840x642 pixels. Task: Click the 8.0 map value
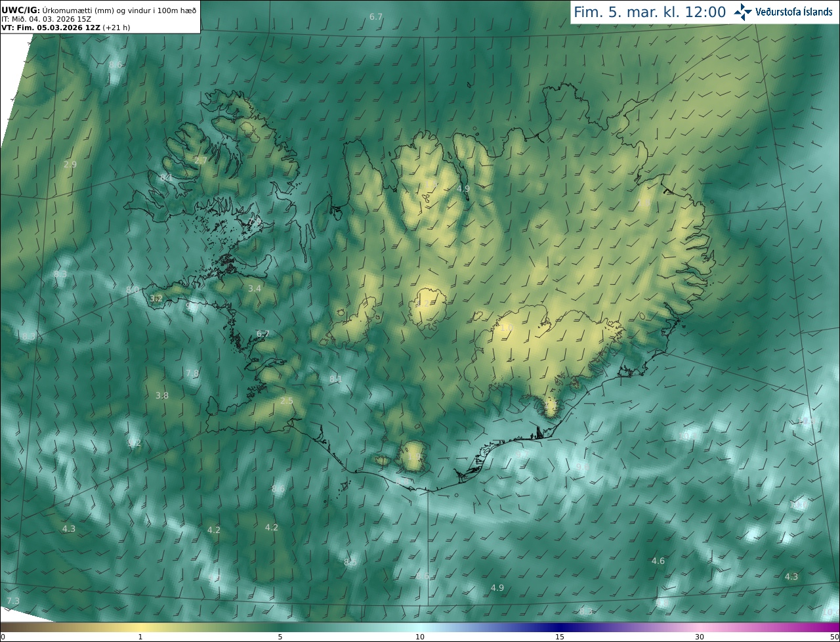(133, 289)
